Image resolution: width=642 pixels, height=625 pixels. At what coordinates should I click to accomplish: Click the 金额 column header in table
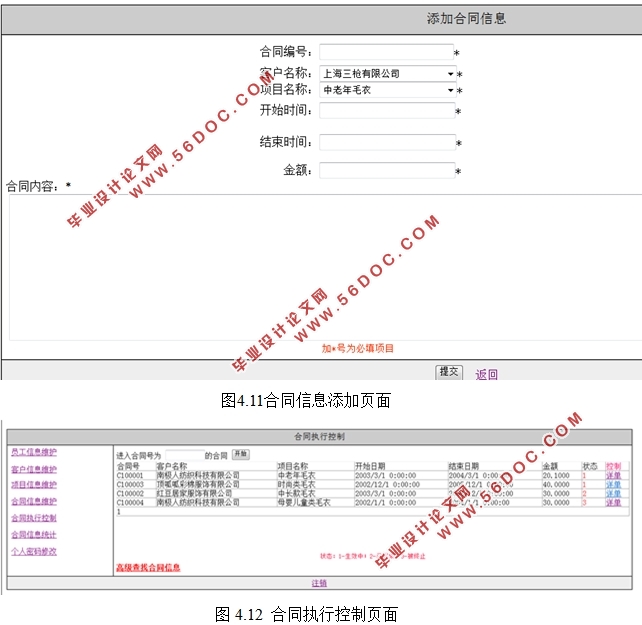[x=550, y=466]
